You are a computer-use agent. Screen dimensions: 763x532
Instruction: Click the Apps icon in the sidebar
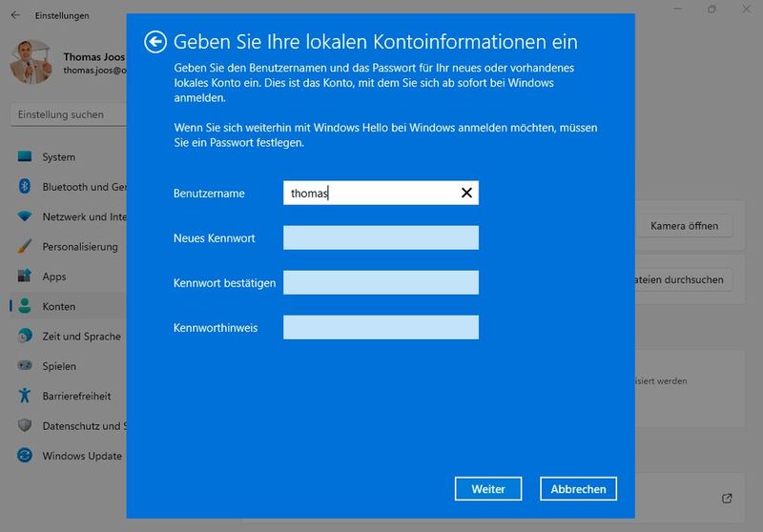tap(25, 276)
